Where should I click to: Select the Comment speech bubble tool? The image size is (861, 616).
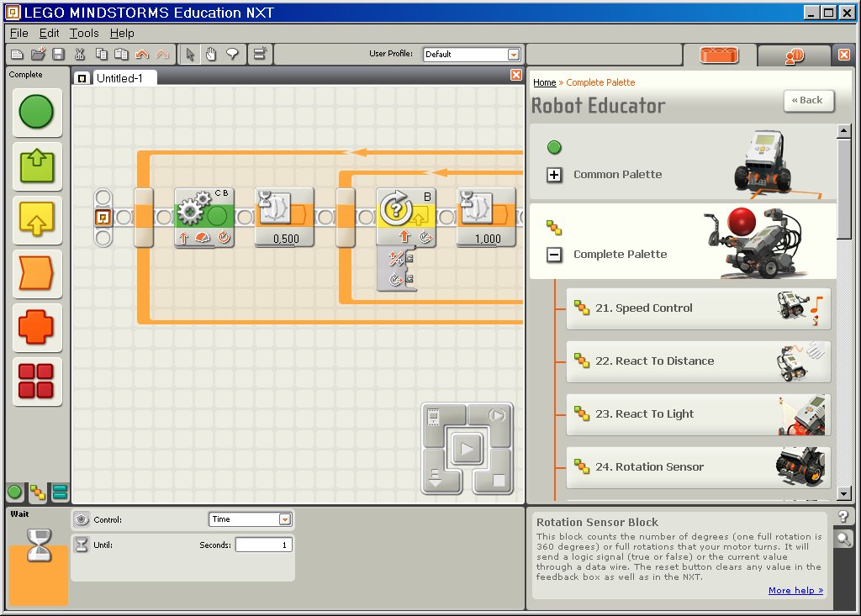[x=231, y=55]
